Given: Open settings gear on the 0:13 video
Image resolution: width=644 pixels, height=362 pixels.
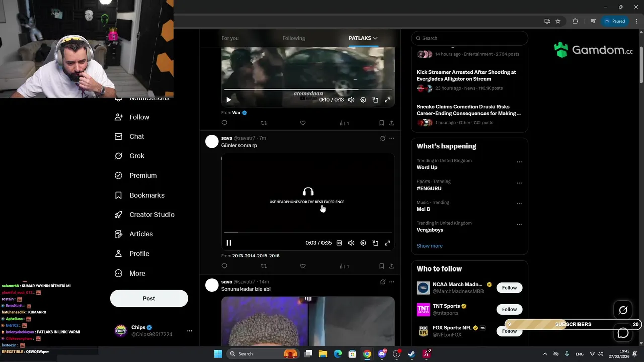Looking at the screenshot, I should coord(363,100).
